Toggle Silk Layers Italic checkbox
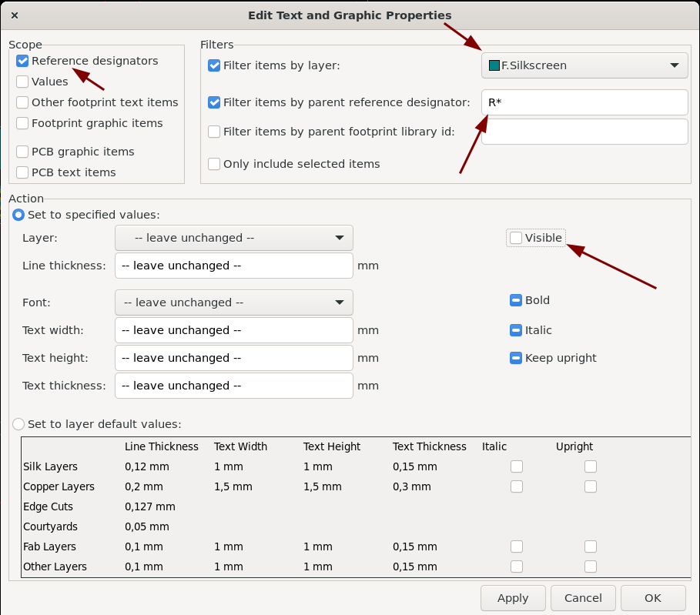The image size is (700, 615). [x=517, y=466]
